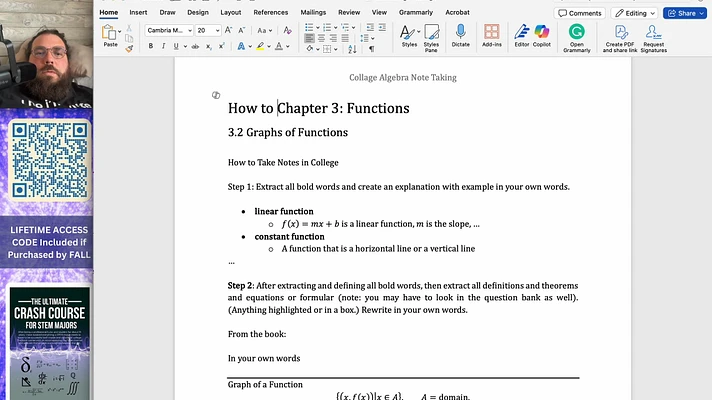Show paragraph marks pilcrow
This screenshot has width=712, height=400.
[x=371, y=49]
